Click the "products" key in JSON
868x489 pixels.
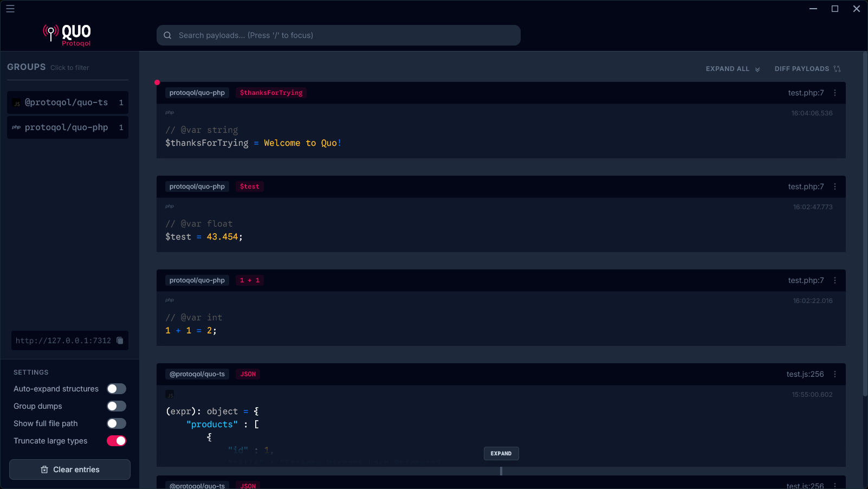pyautogui.click(x=212, y=424)
